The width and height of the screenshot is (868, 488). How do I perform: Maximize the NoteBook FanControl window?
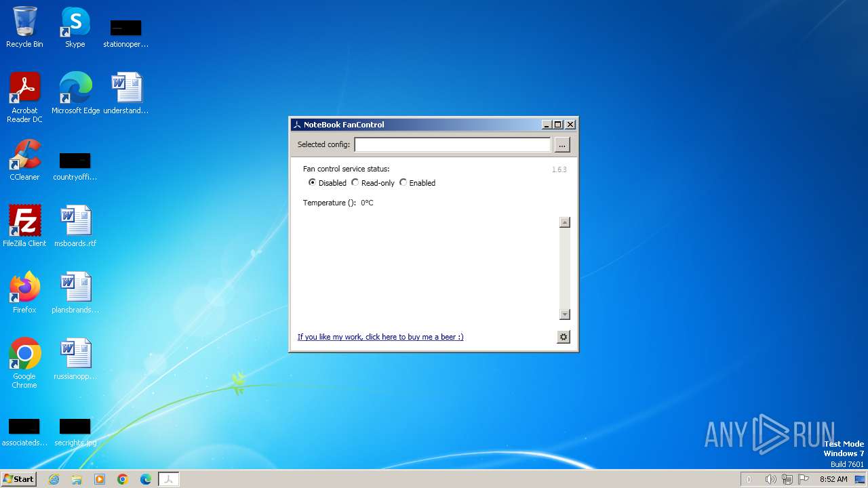[x=558, y=125]
